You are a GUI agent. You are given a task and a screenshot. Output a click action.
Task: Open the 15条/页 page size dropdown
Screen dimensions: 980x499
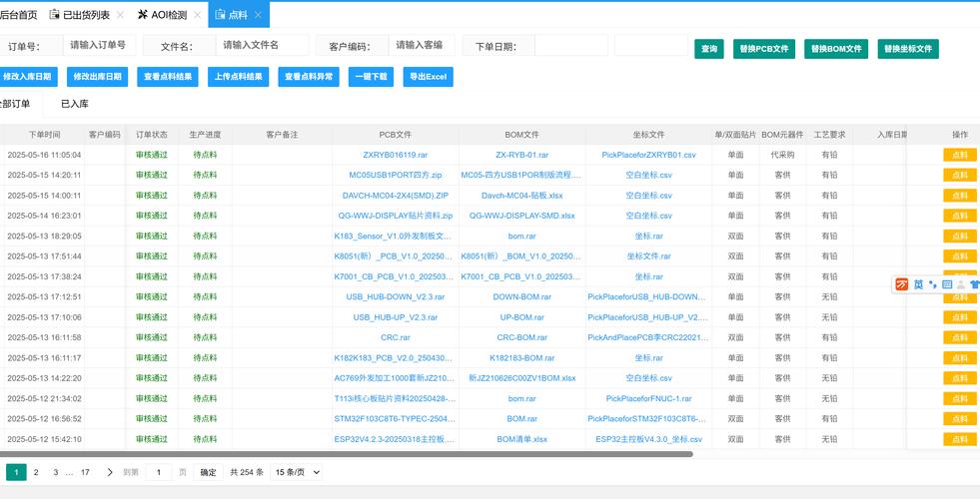click(x=298, y=472)
